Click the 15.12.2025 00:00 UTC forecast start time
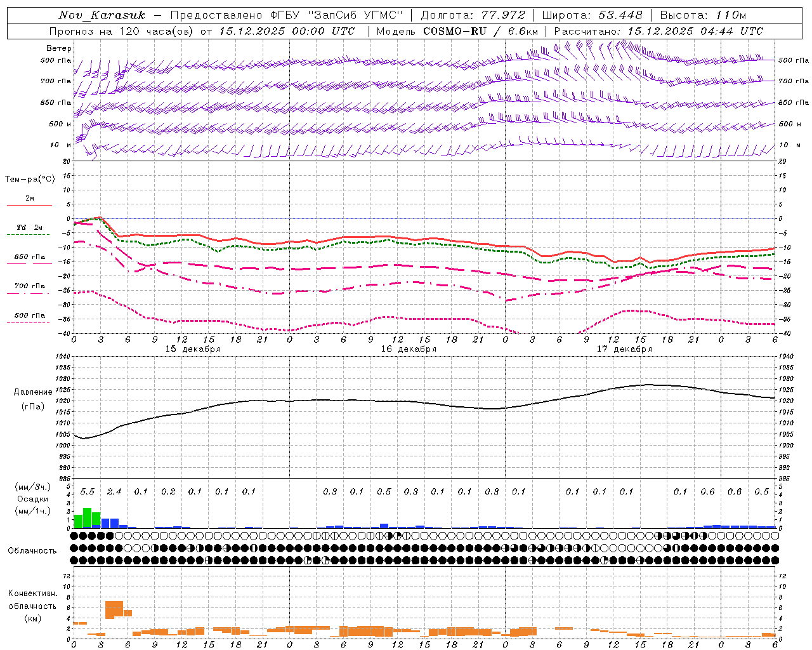The image size is (812, 650). [287, 31]
